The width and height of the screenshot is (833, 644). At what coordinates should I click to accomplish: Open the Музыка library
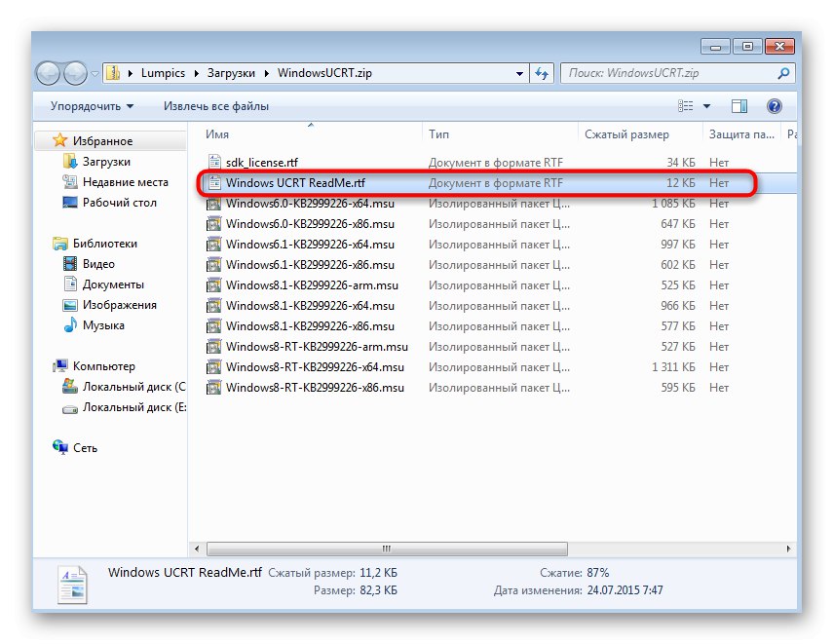point(103,325)
